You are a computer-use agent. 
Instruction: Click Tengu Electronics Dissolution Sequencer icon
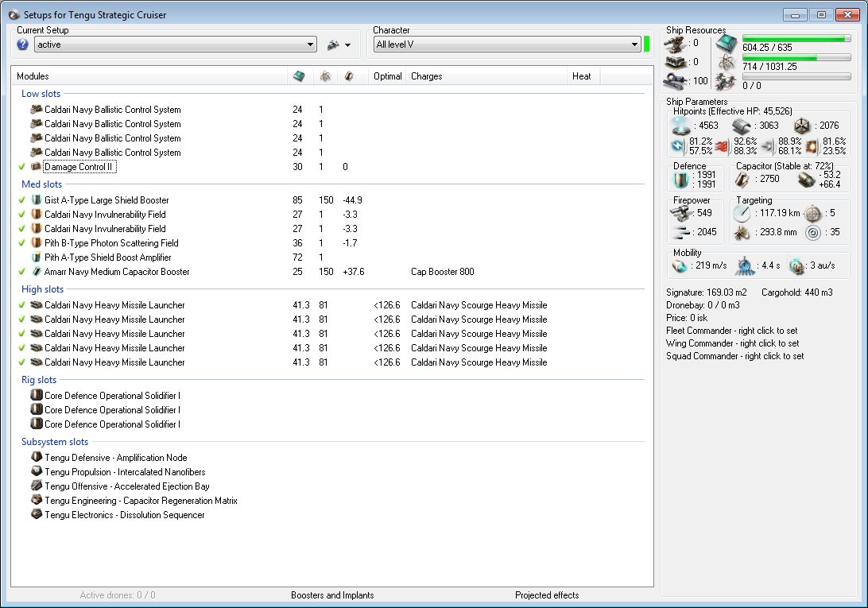tap(37, 515)
